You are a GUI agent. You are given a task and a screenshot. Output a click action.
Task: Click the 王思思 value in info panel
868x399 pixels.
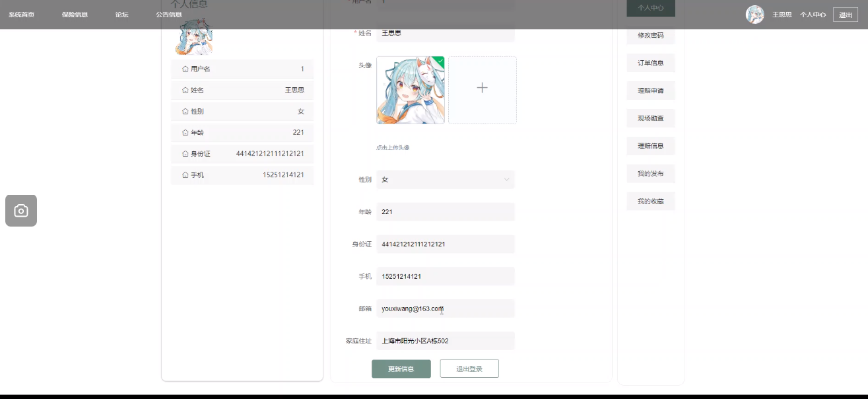tap(294, 90)
